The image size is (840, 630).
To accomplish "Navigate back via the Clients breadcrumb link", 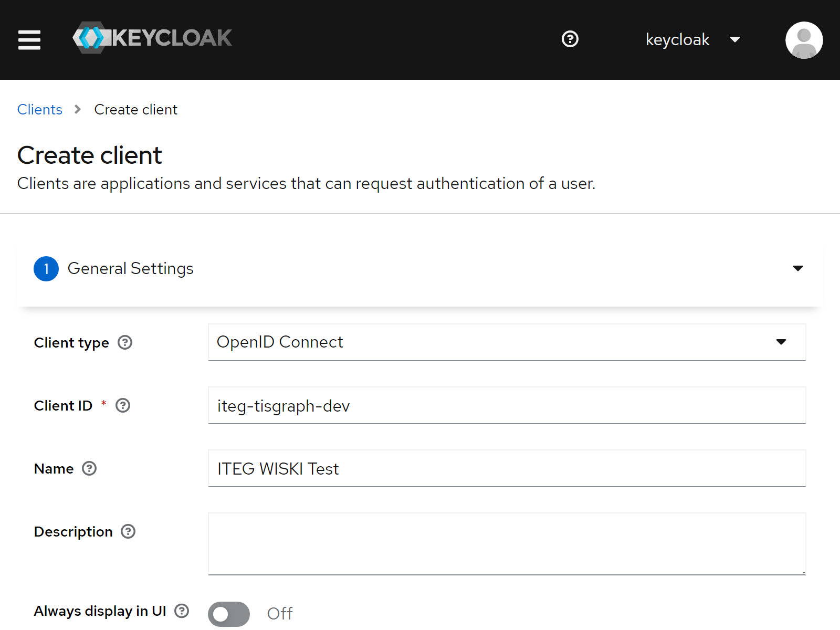I will click(x=39, y=109).
